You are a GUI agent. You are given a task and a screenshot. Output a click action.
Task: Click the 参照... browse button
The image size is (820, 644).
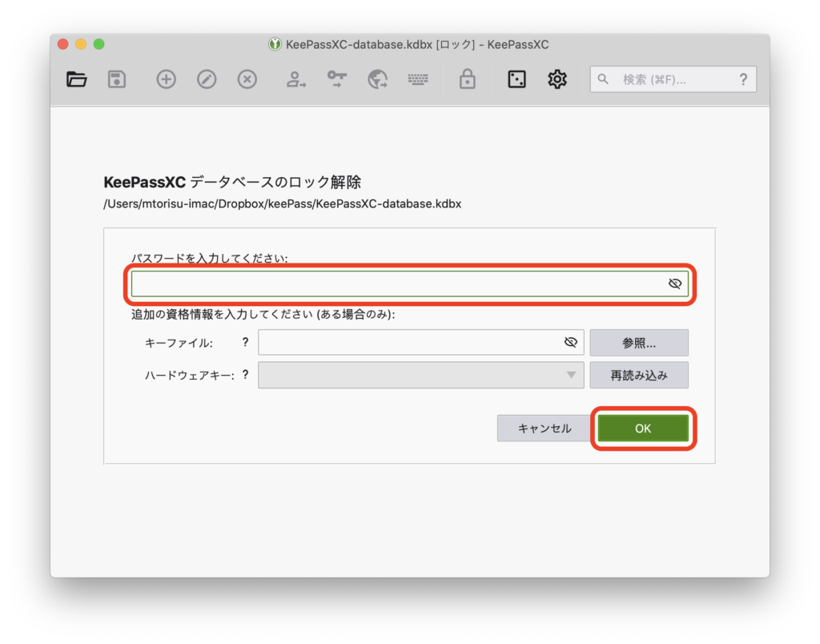[638, 343]
